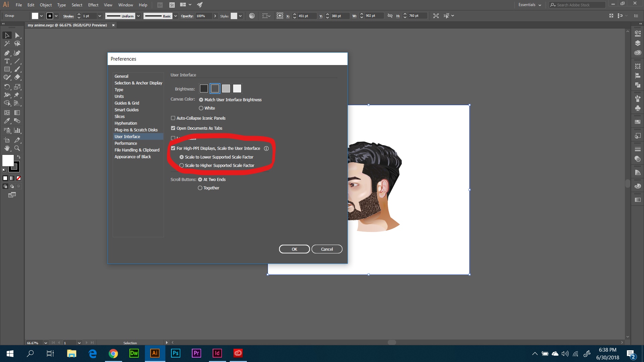Image resolution: width=644 pixels, height=362 pixels.
Task: Open Performance preferences section
Action: coord(125,143)
